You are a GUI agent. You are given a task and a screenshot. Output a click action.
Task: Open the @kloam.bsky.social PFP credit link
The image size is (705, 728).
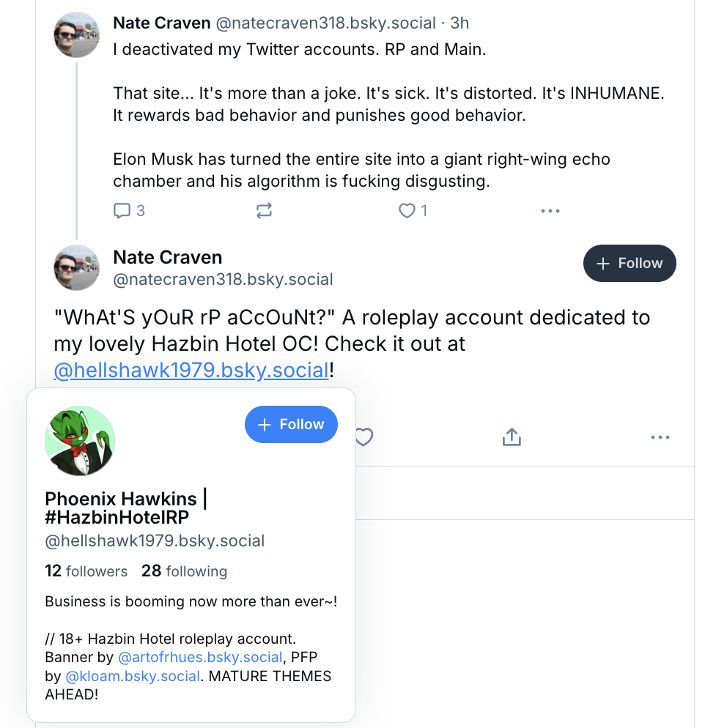(x=133, y=675)
